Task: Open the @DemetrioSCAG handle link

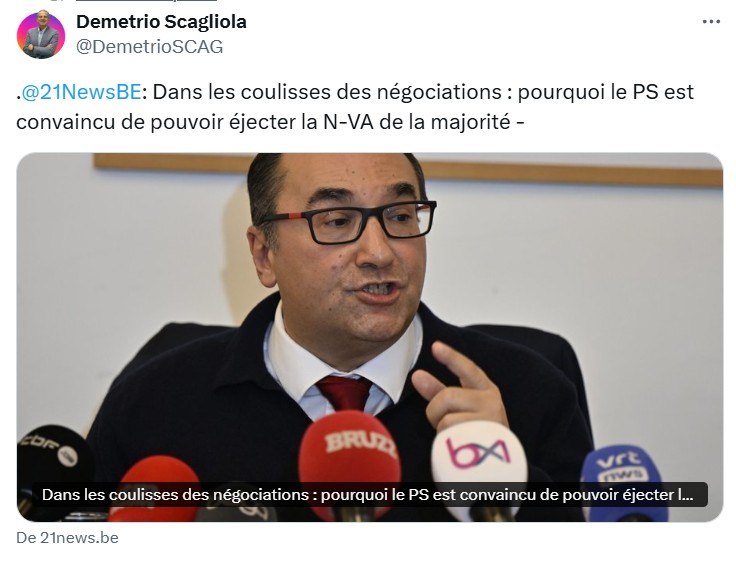Action: pos(149,46)
